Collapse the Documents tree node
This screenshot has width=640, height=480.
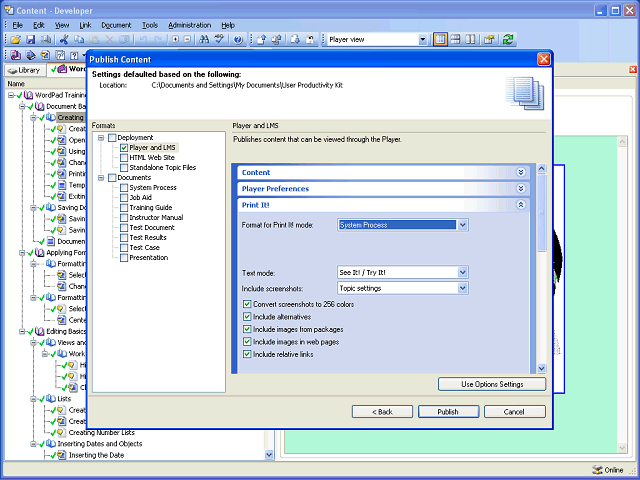pyautogui.click(x=101, y=178)
